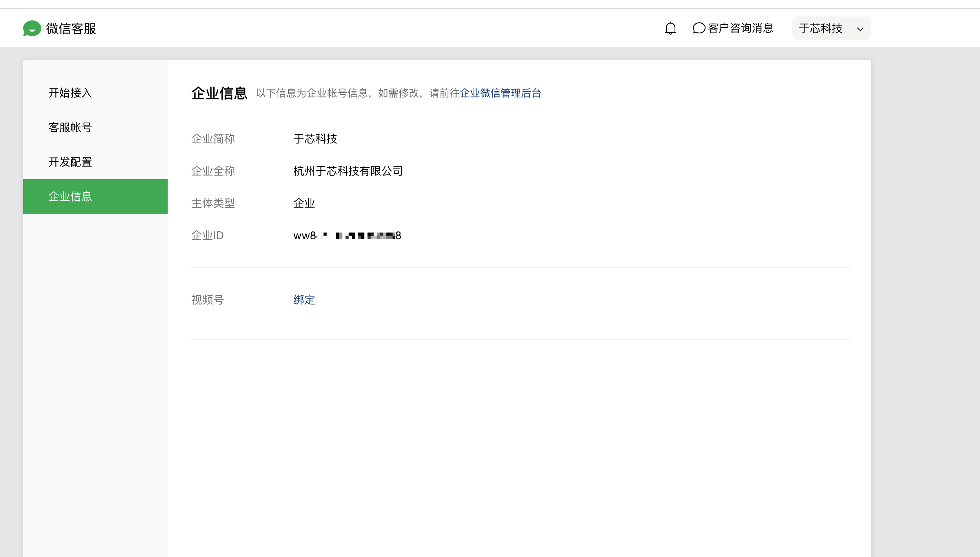Click the partially masked 企业ID value
The image size is (980, 557).
pyautogui.click(x=347, y=235)
